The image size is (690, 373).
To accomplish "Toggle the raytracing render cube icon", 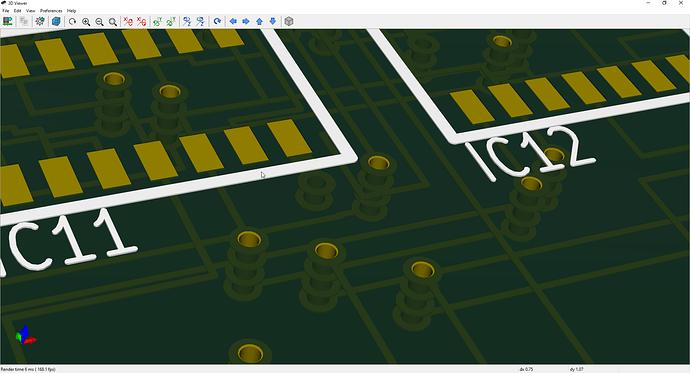I will pyautogui.click(x=56, y=21).
